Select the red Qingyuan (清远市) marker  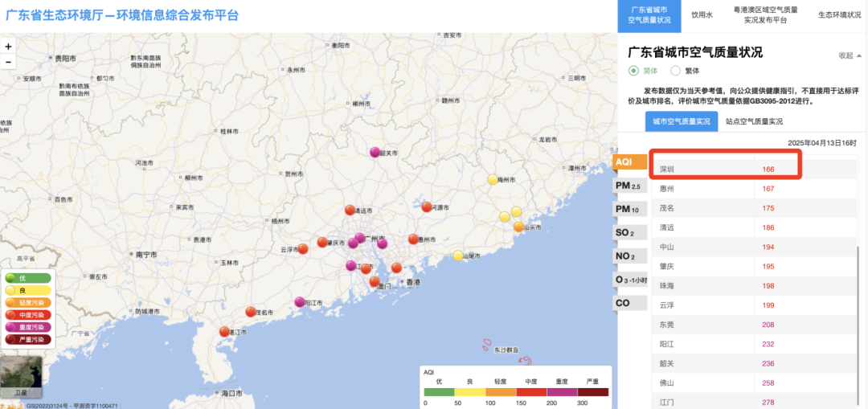point(350,210)
